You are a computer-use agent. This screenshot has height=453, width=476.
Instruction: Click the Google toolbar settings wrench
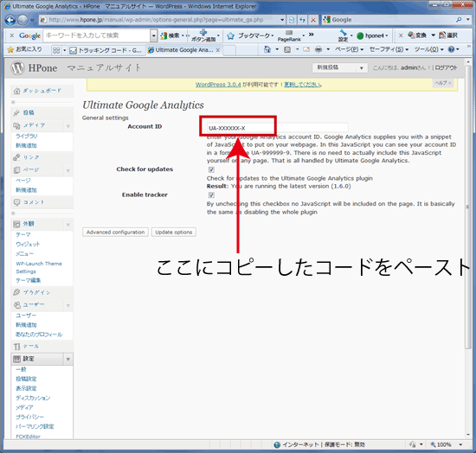343,33
